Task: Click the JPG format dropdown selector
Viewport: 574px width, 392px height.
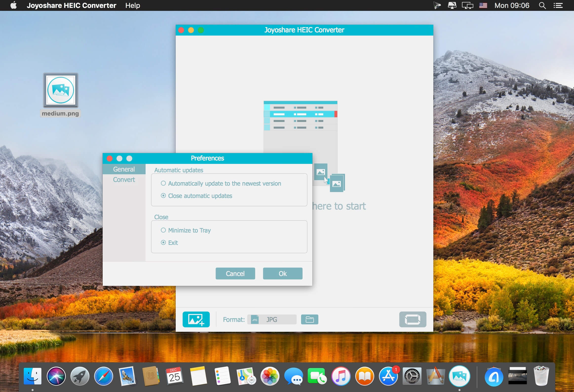Action: tap(272, 319)
